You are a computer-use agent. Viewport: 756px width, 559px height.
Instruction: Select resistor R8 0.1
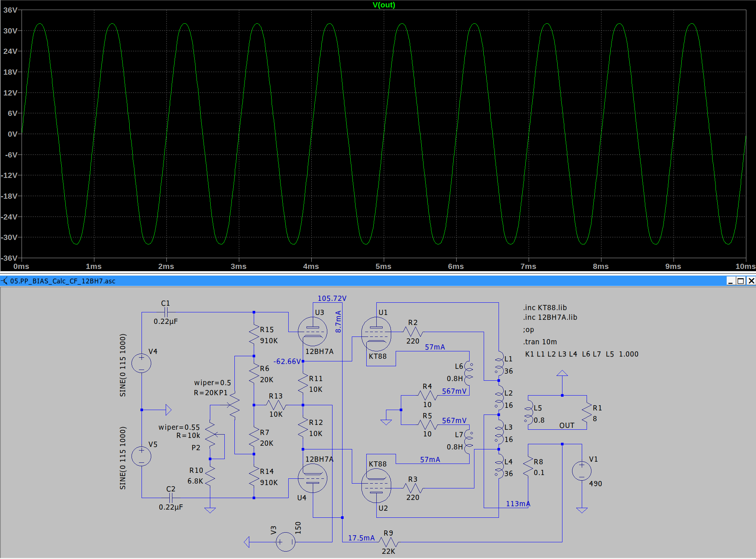pyautogui.click(x=528, y=467)
